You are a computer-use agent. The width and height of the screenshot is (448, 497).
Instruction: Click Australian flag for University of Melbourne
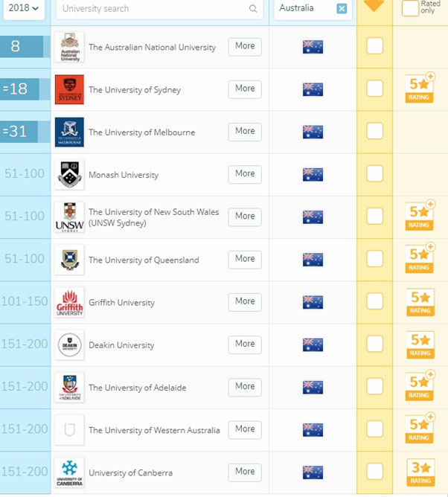pyautogui.click(x=313, y=132)
